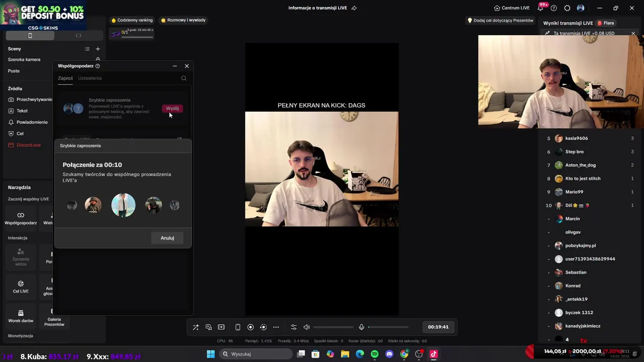This screenshot has height=362, width=644.
Task: Click the Windows Start button
Action: point(211,354)
